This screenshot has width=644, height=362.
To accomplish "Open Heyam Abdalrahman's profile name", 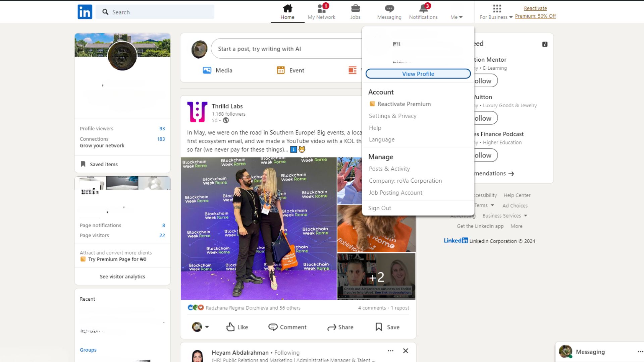I will [240, 353].
